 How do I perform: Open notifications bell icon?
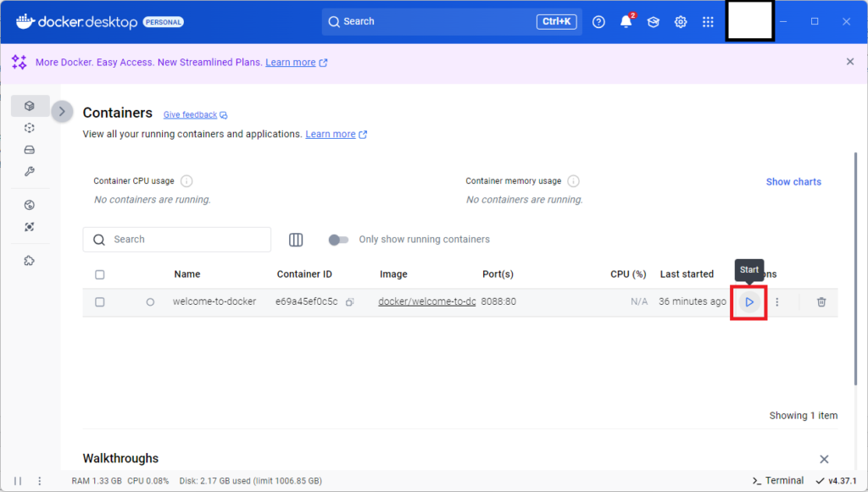pos(626,21)
